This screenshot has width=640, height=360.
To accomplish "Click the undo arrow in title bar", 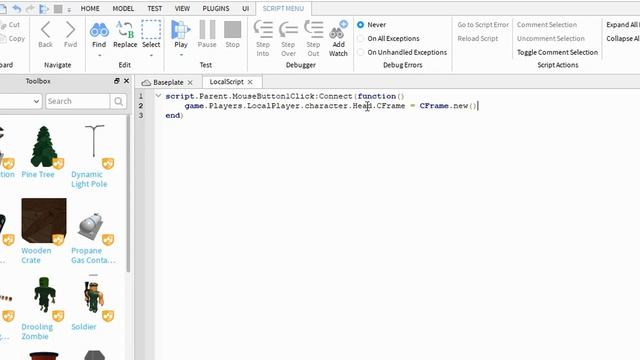I will (x=17, y=8).
